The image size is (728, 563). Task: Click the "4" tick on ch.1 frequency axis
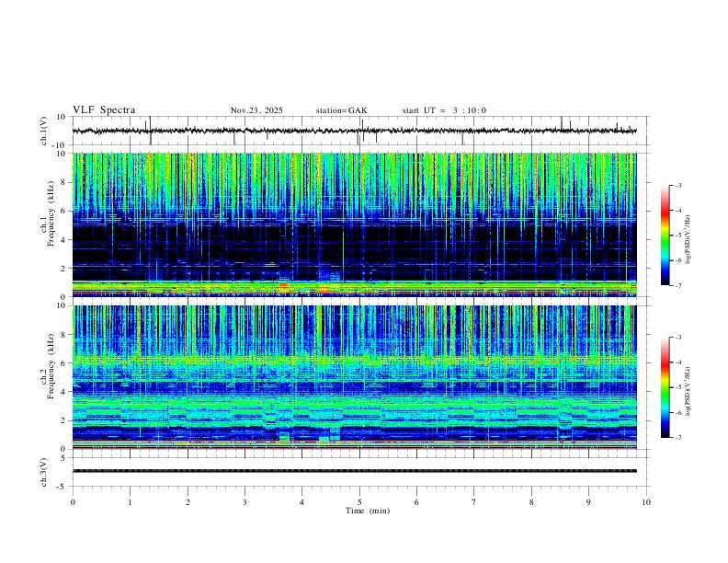[x=63, y=240]
